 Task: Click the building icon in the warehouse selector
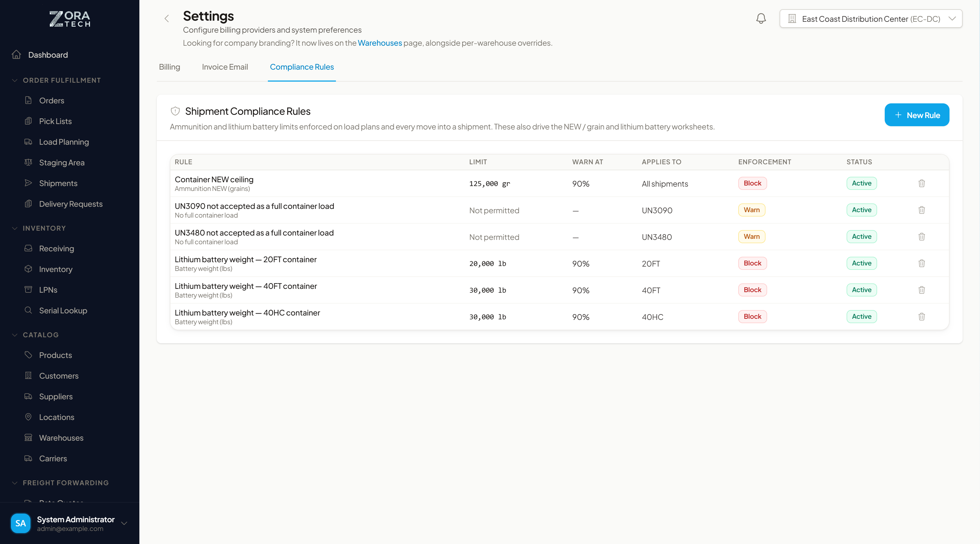coord(792,18)
